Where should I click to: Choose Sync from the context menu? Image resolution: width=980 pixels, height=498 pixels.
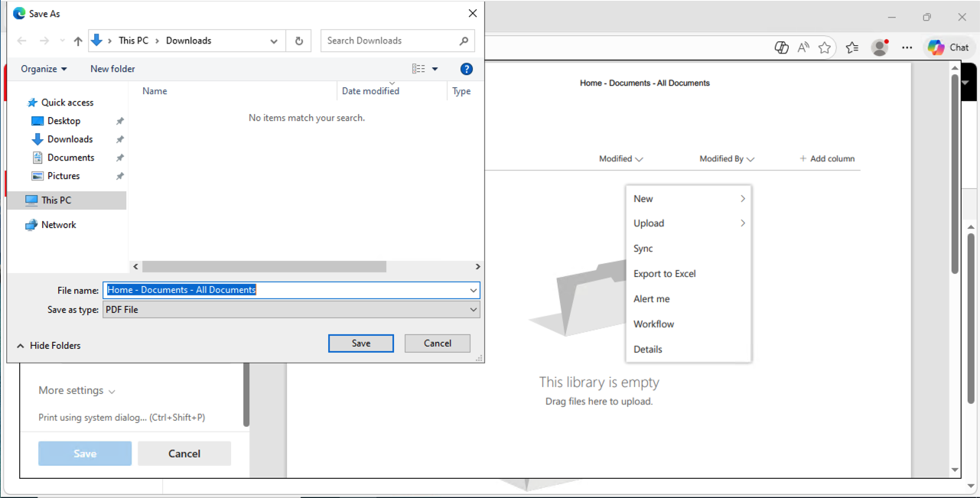click(689, 249)
